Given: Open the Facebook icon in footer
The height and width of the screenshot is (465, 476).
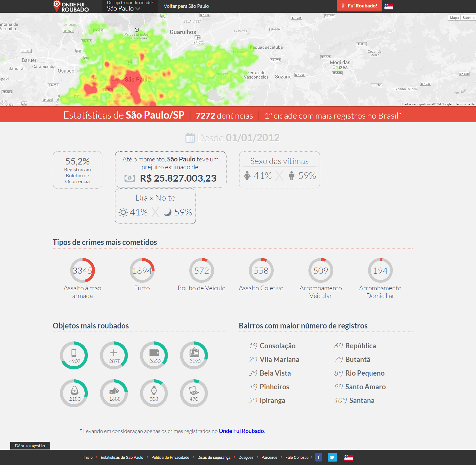Looking at the screenshot, I should [x=319, y=457].
